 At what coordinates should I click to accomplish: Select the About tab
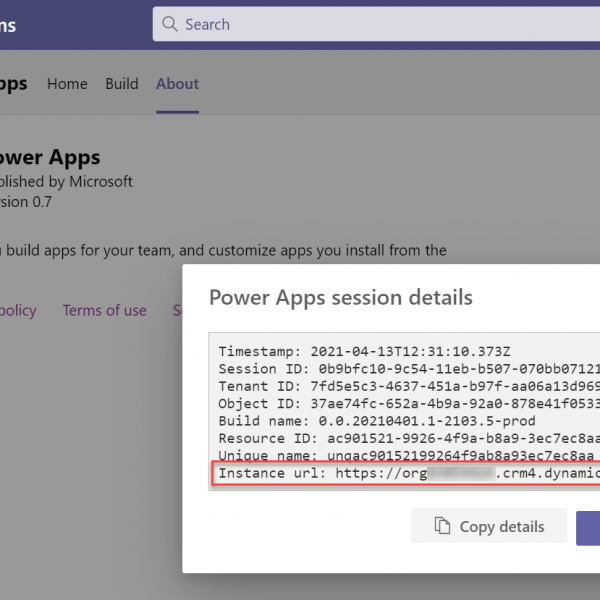178,84
